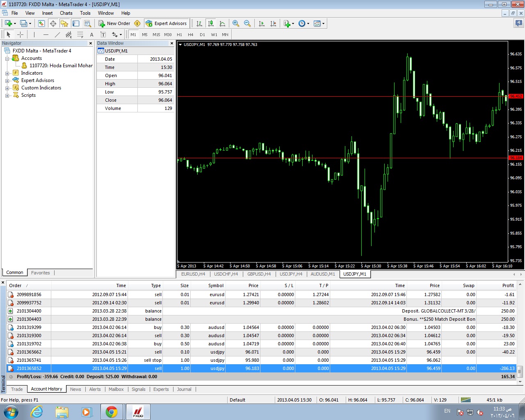Toggle chart auto scroll icon
The height and width of the screenshot is (420, 525).
click(262, 23)
